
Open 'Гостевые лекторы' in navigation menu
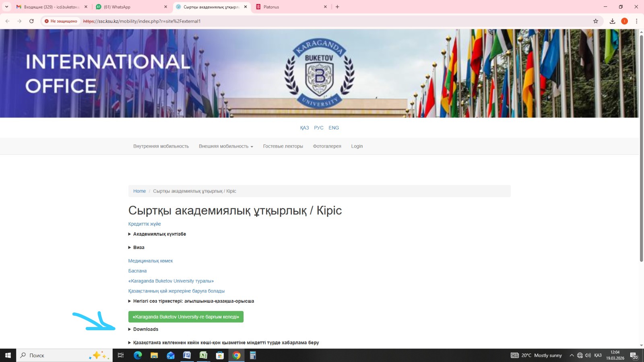pos(283,146)
